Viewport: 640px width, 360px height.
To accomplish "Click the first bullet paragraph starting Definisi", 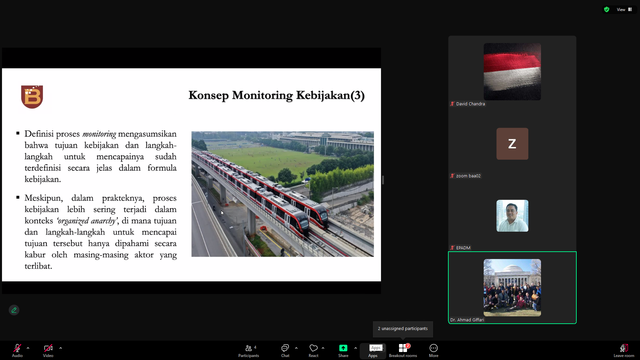I will [x=100, y=156].
